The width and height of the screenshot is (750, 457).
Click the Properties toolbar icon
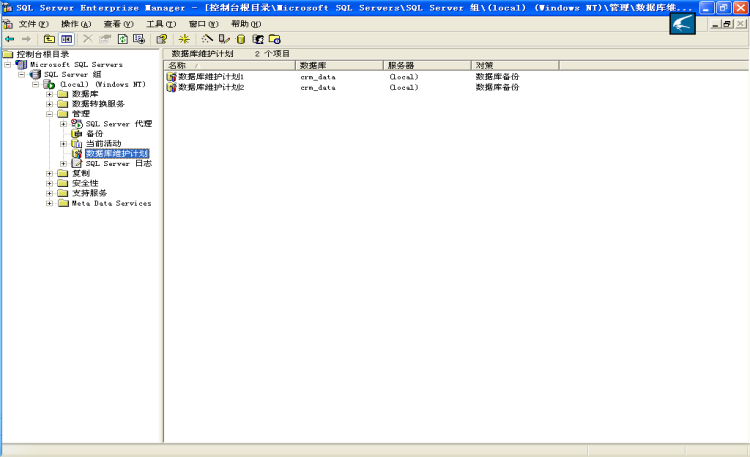point(105,39)
